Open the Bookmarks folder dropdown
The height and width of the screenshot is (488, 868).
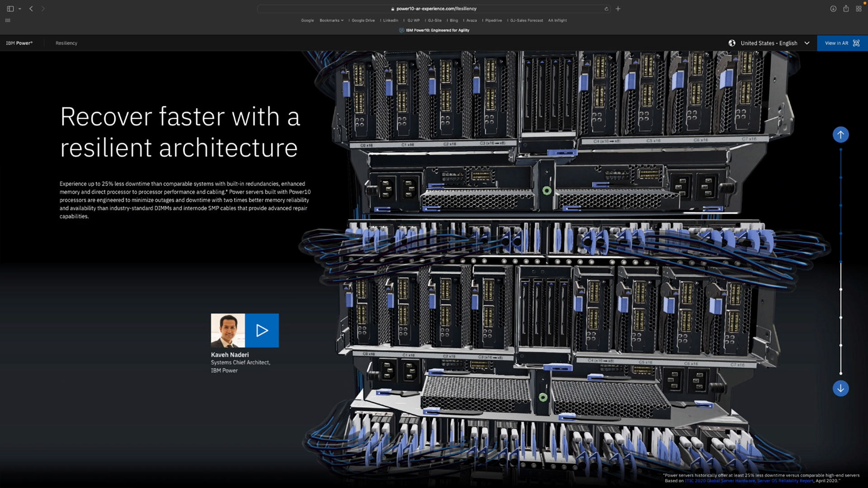pyautogui.click(x=331, y=20)
